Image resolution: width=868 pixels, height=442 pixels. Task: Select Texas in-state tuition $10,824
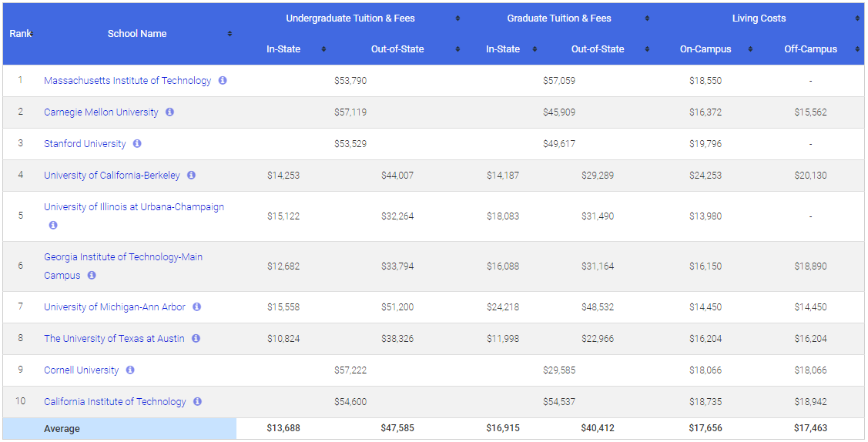pos(283,339)
